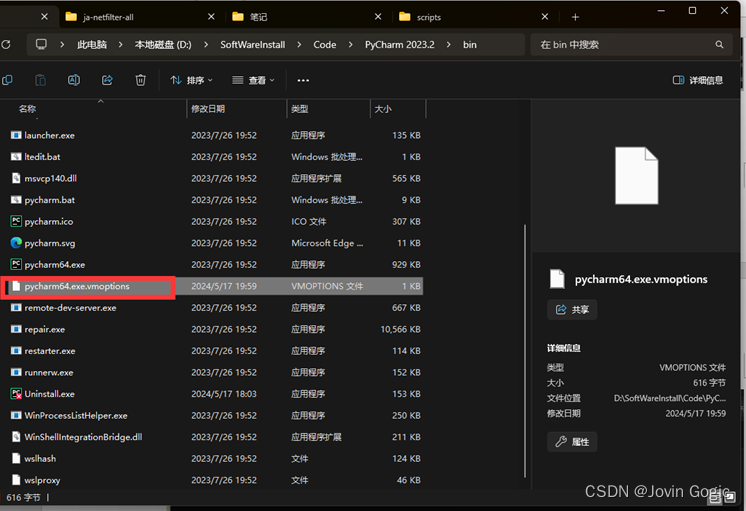
Task: Click the paste icon in toolbar
Action: click(40, 80)
